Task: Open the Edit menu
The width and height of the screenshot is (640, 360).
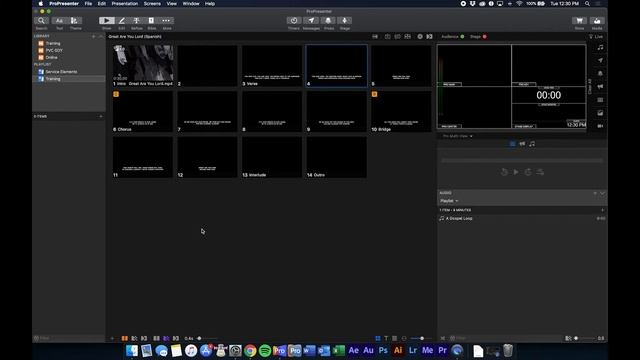Action: [102, 4]
